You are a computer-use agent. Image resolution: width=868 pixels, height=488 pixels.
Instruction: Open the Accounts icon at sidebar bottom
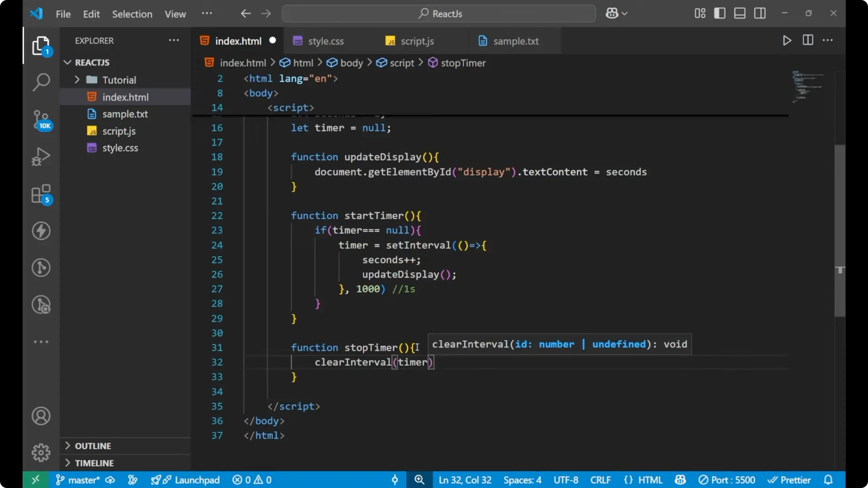pyautogui.click(x=41, y=416)
